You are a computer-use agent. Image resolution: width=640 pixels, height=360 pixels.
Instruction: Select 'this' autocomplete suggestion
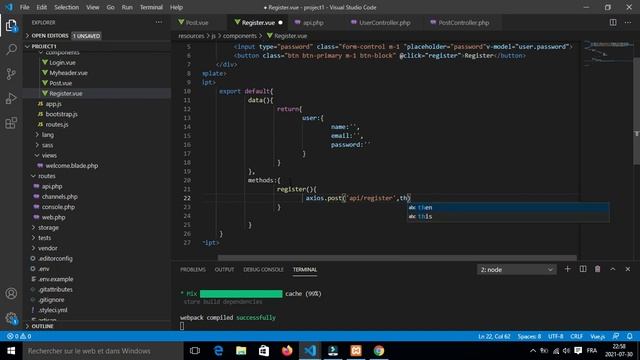[508, 216]
